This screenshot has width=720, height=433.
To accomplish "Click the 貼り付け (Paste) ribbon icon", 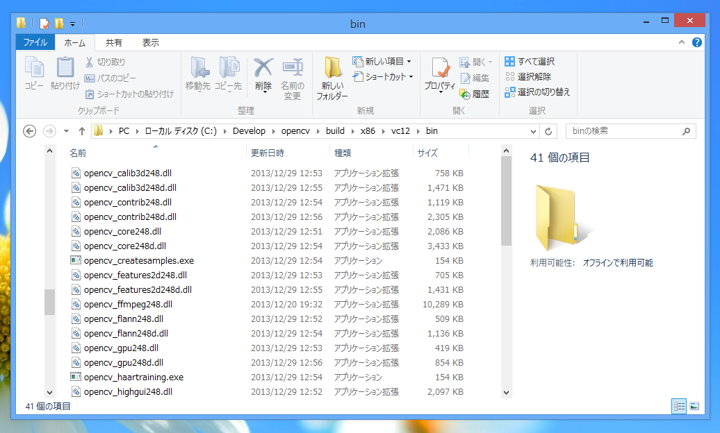I will point(65,68).
